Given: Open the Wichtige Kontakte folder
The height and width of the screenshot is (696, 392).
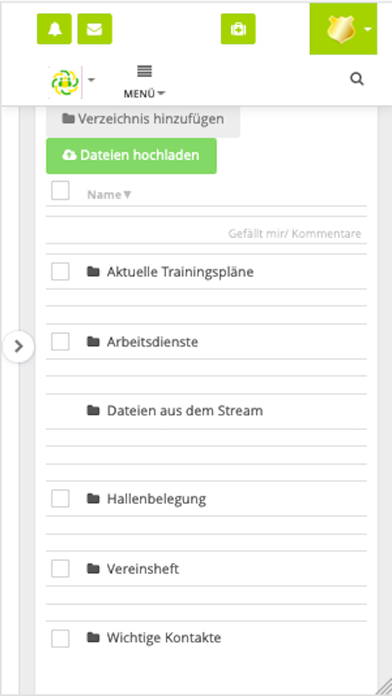Looking at the screenshot, I should (x=164, y=638).
